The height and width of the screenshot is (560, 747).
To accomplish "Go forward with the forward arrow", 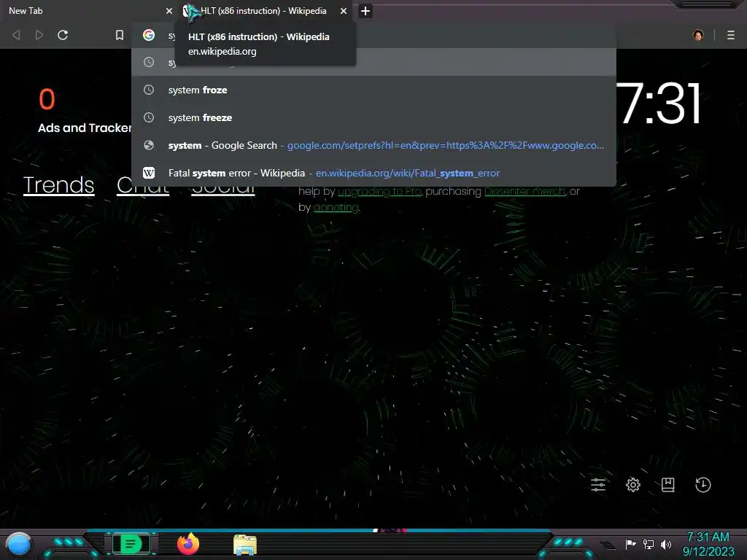I will coord(39,35).
